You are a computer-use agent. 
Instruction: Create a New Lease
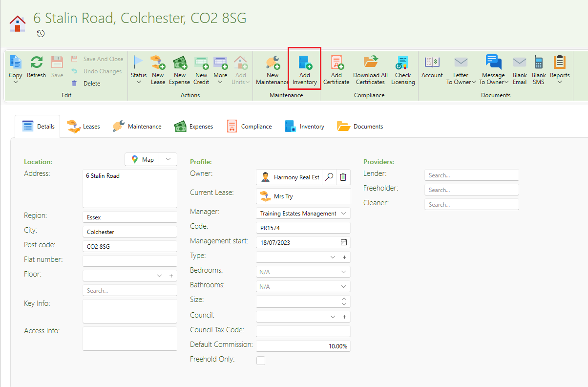158,70
